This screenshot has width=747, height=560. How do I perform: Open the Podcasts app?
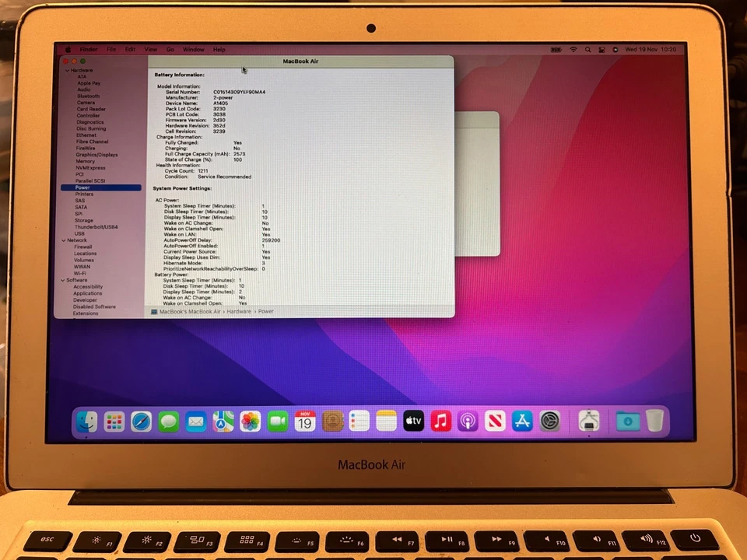(468, 421)
